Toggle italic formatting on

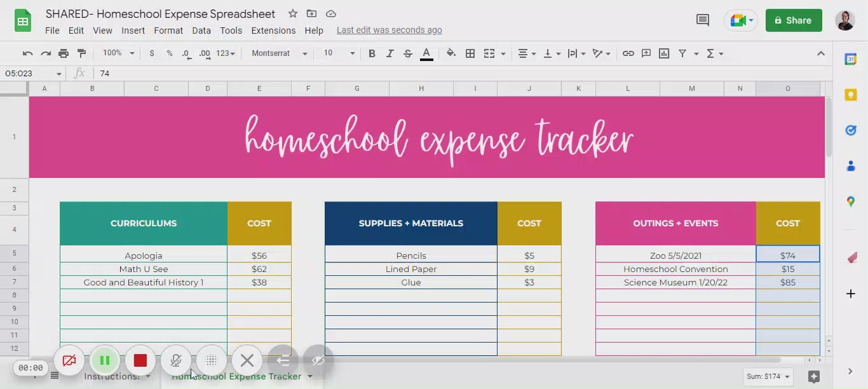390,53
